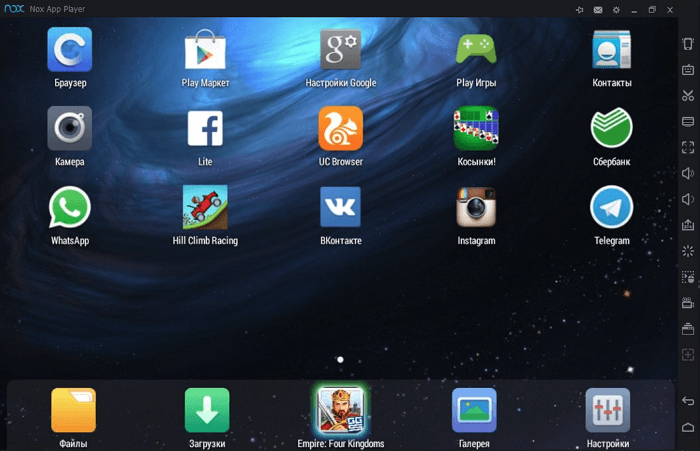Open Настройки Google app
The height and width of the screenshot is (451, 700).
[x=340, y=50]
